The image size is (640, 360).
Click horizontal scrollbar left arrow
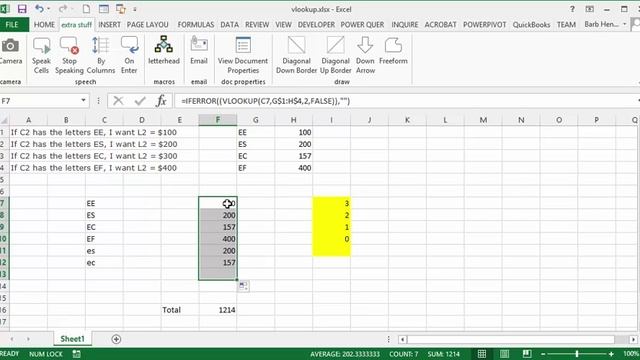402,339
